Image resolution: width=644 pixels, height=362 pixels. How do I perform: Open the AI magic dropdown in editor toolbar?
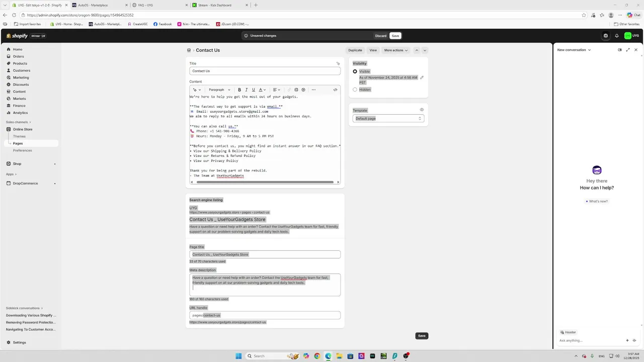pos(197,90)
